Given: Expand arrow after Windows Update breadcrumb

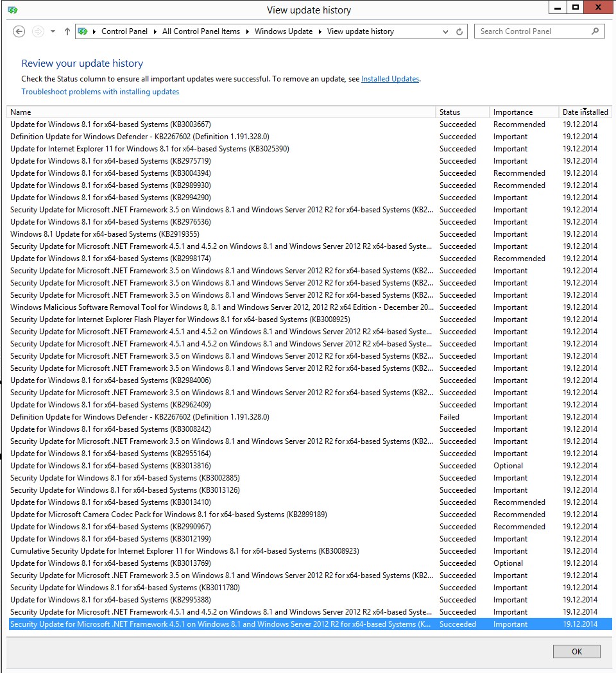Looking at the screenshot, I should (320, 32).
